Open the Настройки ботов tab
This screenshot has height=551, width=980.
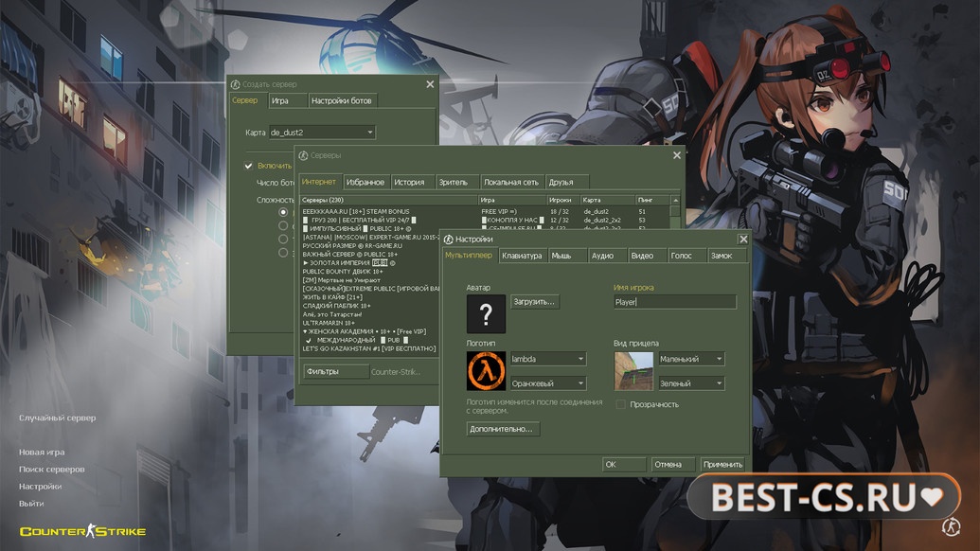coord(343,100)
